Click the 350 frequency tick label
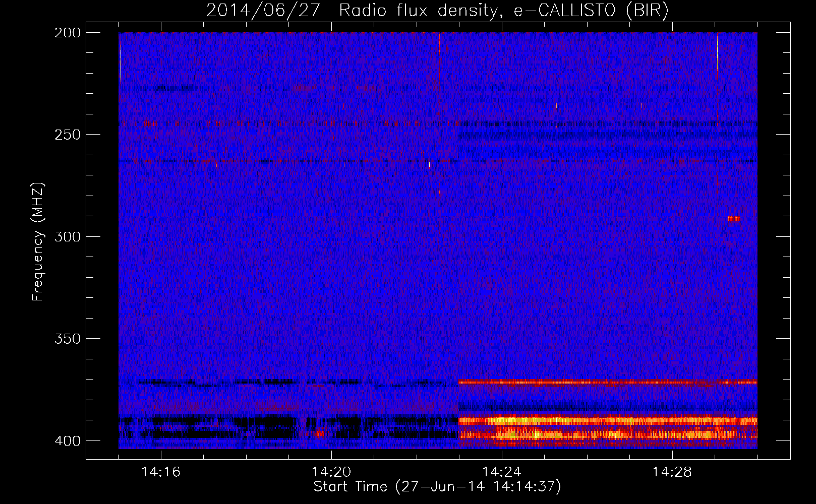This screenshot has width=816, height=504. (68, 338)
